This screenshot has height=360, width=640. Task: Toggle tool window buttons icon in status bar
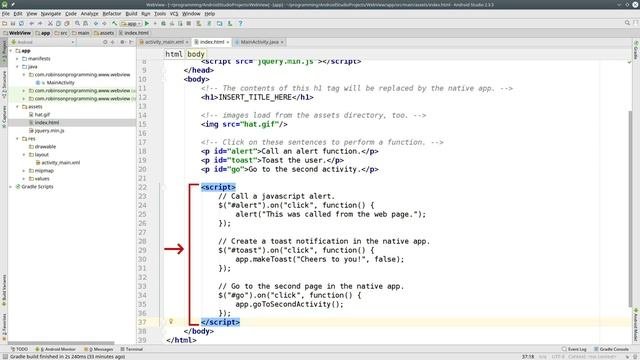click(x=4, y=357)
